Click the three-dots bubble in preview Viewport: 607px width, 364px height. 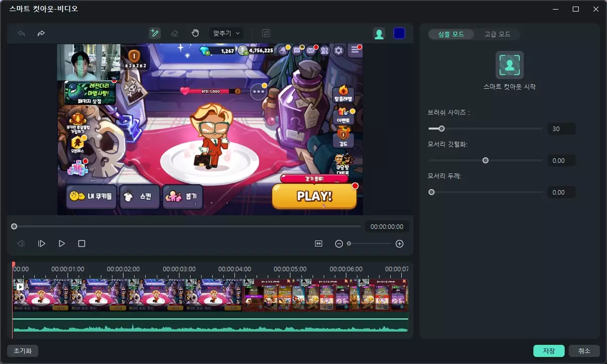pos(259,92)
